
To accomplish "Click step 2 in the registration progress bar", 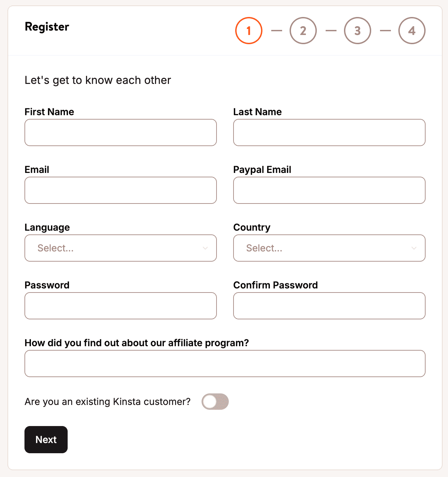I will 303,30.
